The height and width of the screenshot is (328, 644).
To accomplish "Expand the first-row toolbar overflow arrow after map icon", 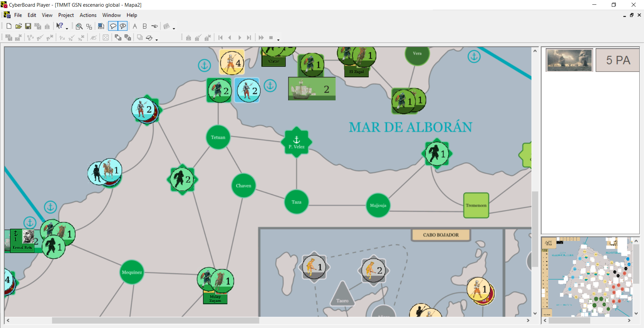I will [x=174, y=29].
